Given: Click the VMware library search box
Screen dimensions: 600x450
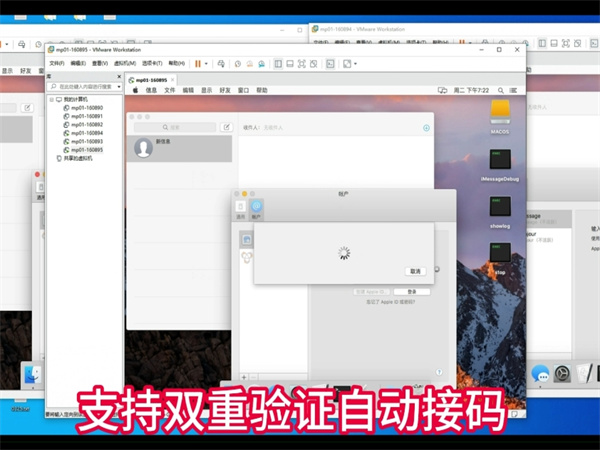Looking at the screenshot, I should [88, 88].
